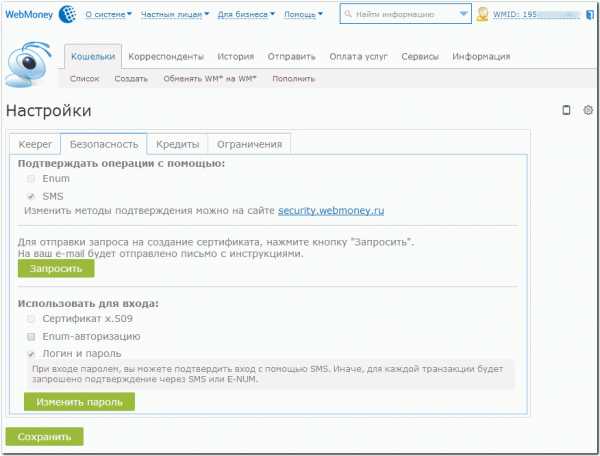Click the blue exit icon after WMID
Image resolution: width=600 pixels, height=456 pixels.
click(590, 15)
